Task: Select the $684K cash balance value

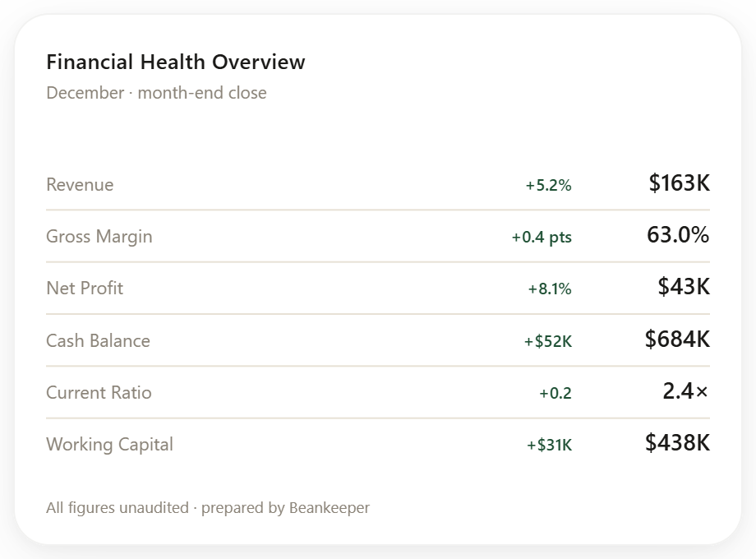Action: pos(677,339)
